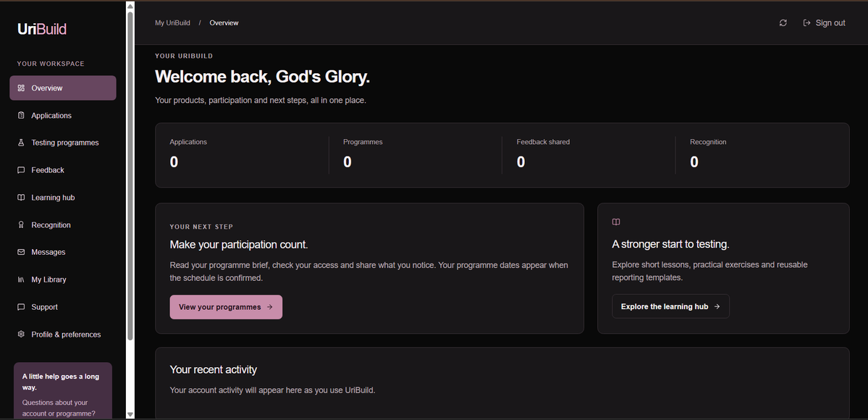
Task: Click the View your programmes button
Action: [x=226, y=307]
